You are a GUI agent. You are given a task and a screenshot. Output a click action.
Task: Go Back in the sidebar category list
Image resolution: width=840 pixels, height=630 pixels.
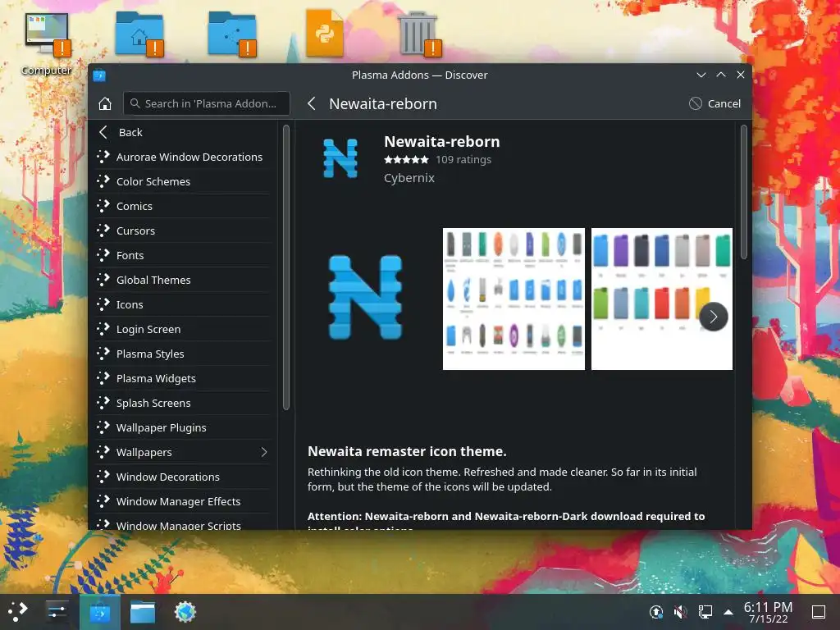click(183, 132)
